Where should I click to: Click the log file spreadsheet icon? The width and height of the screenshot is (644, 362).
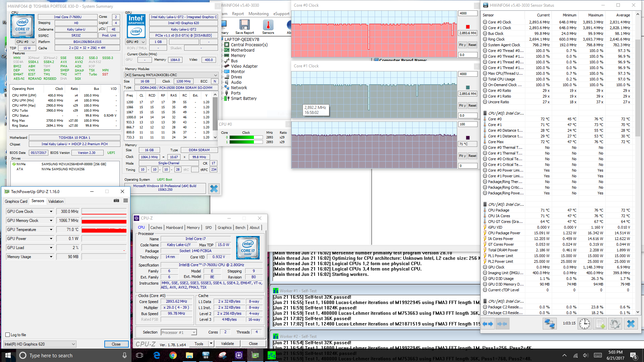point(600,324)
